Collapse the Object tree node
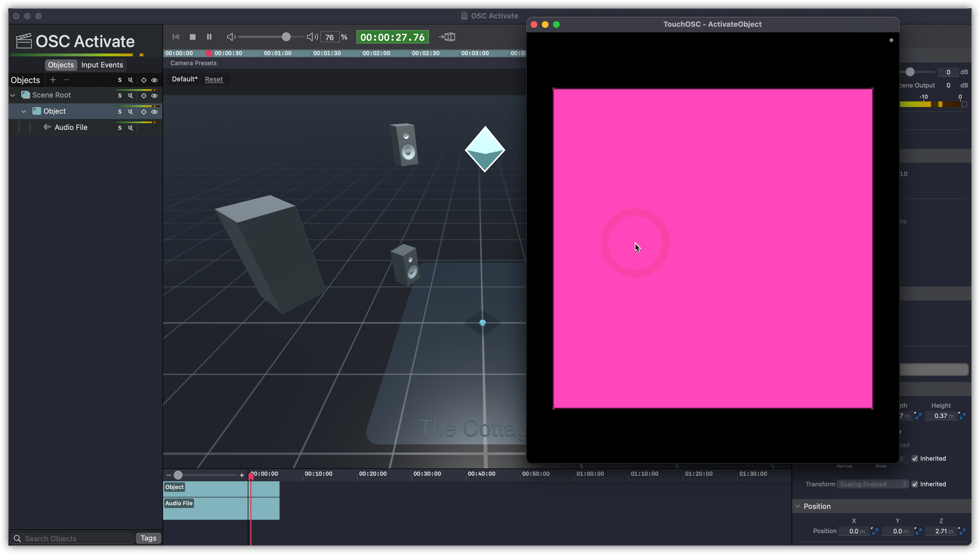Screen dimensions: 980x554 coord(24,111)
